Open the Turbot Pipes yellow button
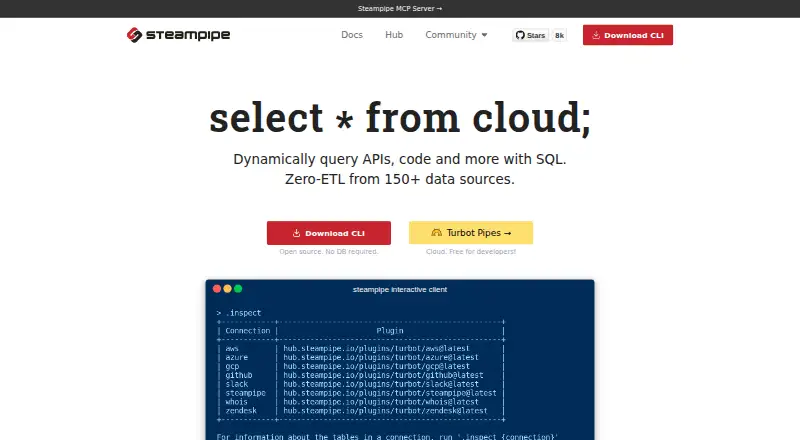Image resolution: width=800 pixels, height=440 pixels. tap(471, 233)
